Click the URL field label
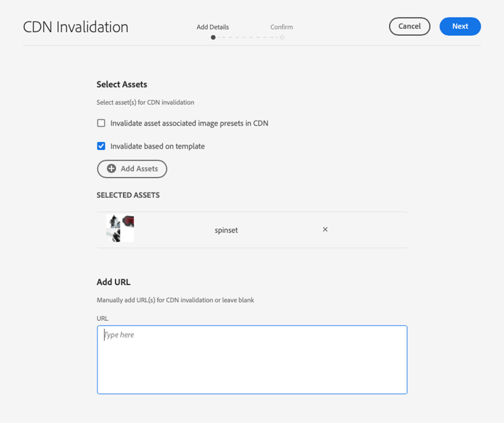This screenshot has width=504, height=423. coord(103,319)
